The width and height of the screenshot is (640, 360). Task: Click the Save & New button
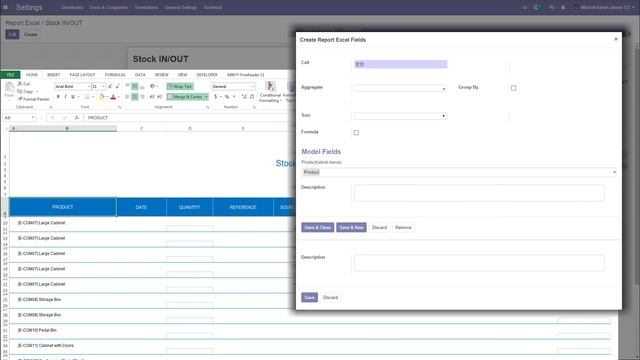[351, 227]
